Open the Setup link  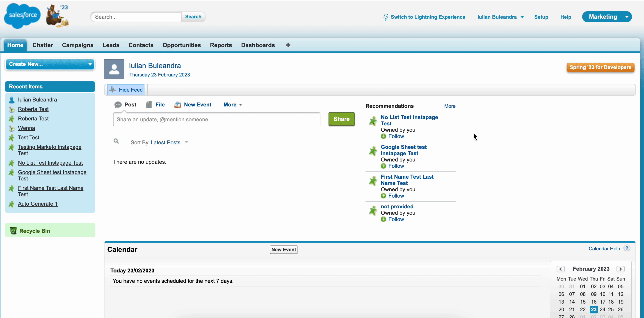(x=541, y=17)
